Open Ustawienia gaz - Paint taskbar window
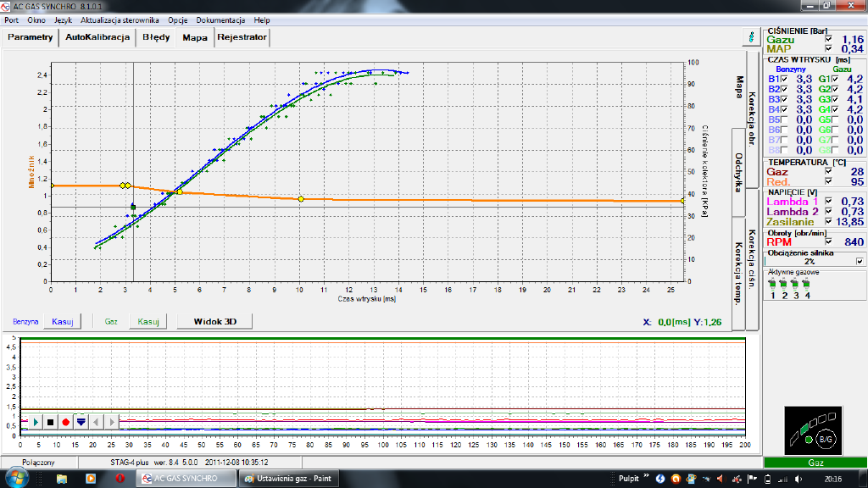 (287, 479)
